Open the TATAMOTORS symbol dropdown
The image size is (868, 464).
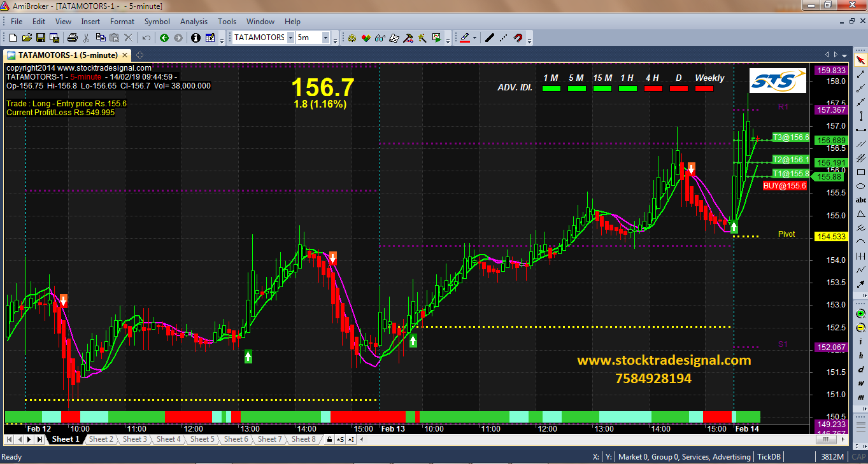[290, 38]
